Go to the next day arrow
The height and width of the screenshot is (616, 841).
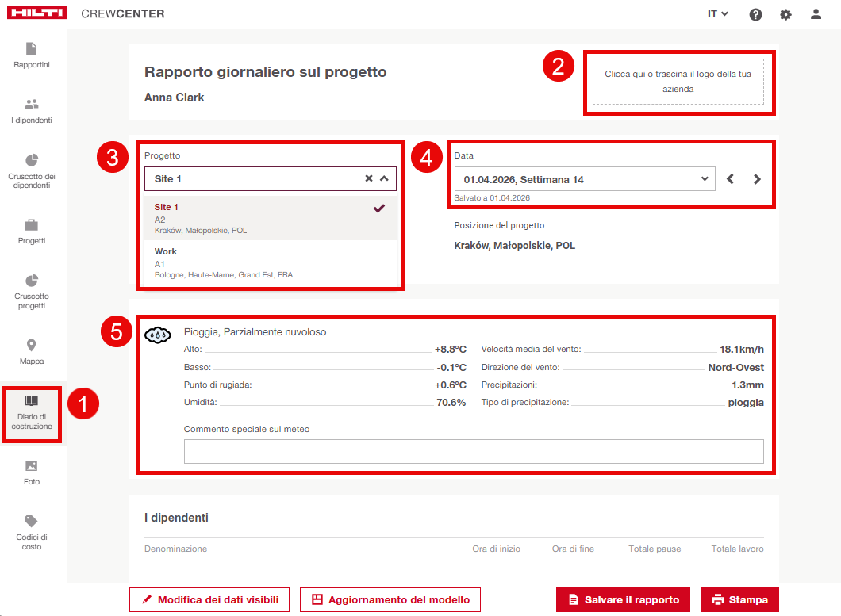click(x=757, y=179)
